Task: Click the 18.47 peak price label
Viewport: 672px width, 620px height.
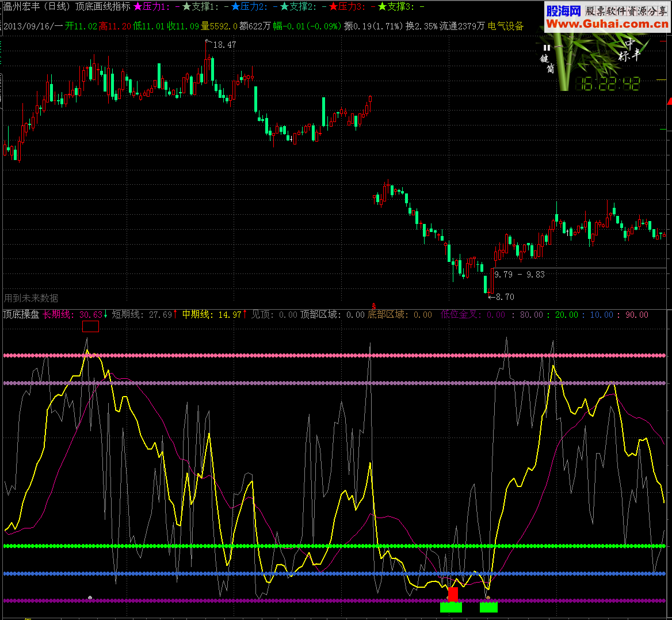Action: 224,44
